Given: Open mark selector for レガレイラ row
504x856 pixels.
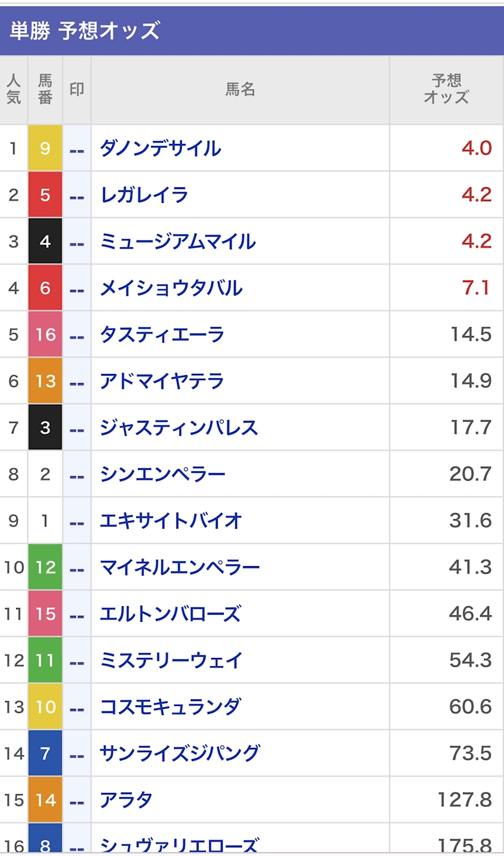Looking at the screenshot, I should (x=77, y=194).
